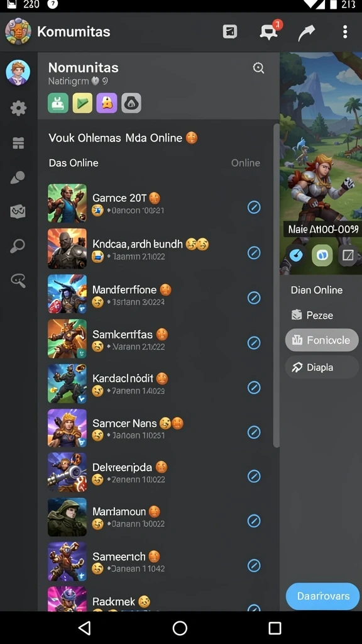Screen dimensions: 362x644
Task: Open Delvreeripda avatar thumbnail
Action: point(67,472)
